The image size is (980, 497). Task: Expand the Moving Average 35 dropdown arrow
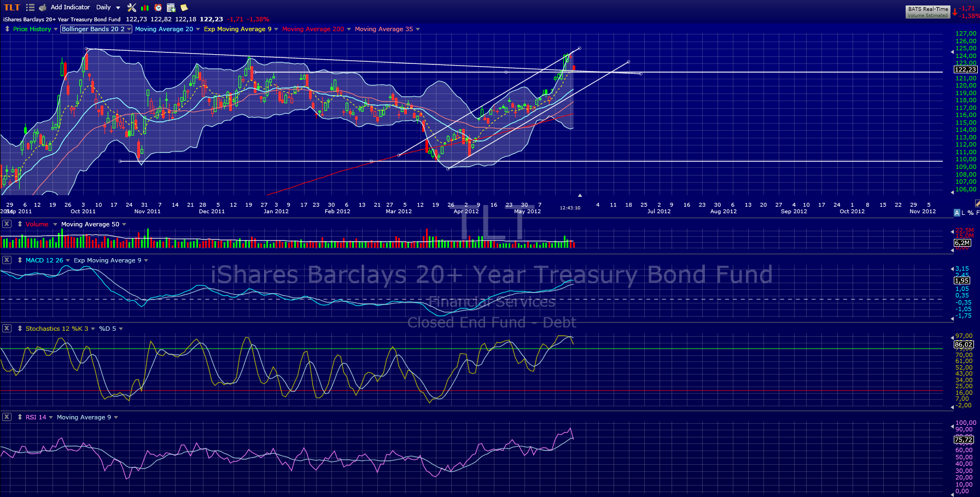coord(418,30)
